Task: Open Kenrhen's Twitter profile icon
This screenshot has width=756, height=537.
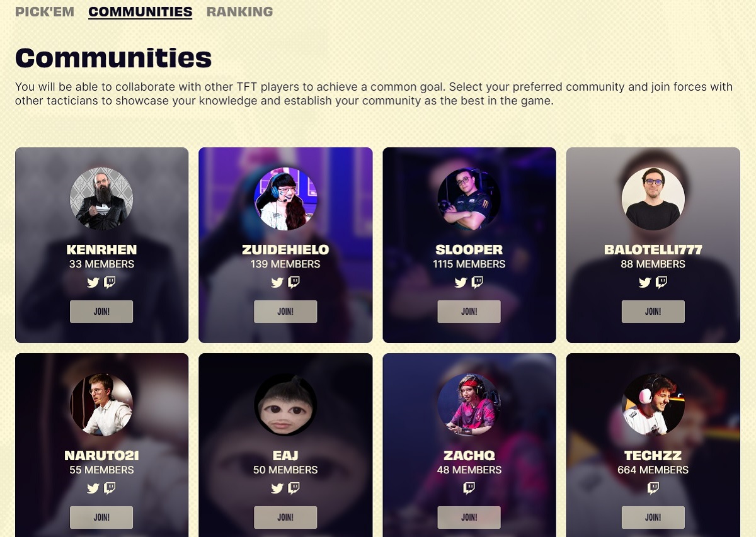Action: click(x=93, y=283)
